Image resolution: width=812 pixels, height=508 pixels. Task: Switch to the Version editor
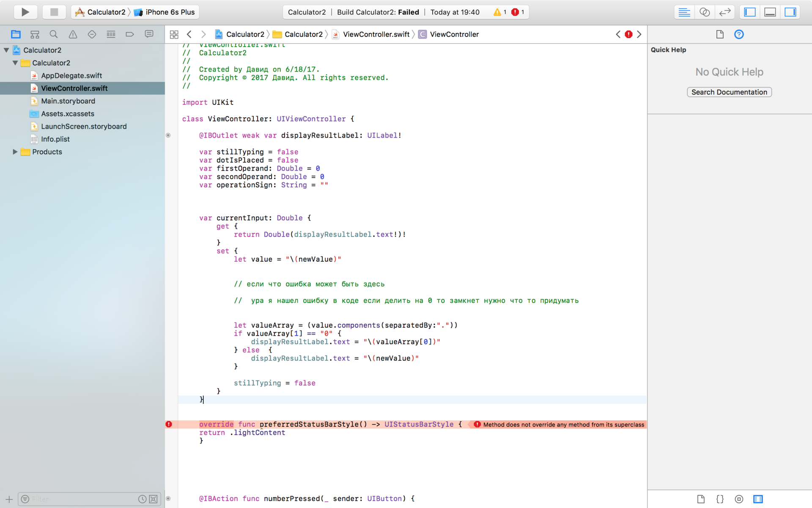coord(725,12)
